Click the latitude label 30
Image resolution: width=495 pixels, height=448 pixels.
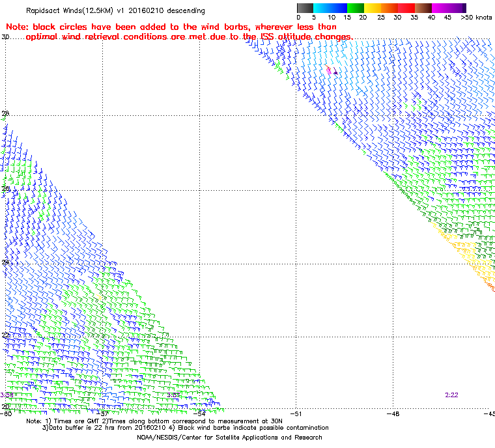tap(5, 37)
